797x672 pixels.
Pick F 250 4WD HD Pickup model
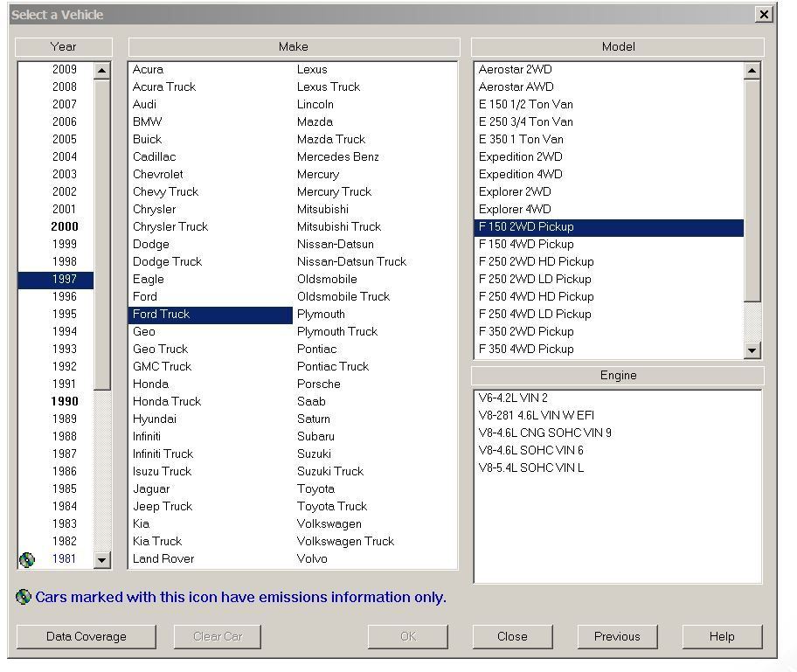(536, 296)
